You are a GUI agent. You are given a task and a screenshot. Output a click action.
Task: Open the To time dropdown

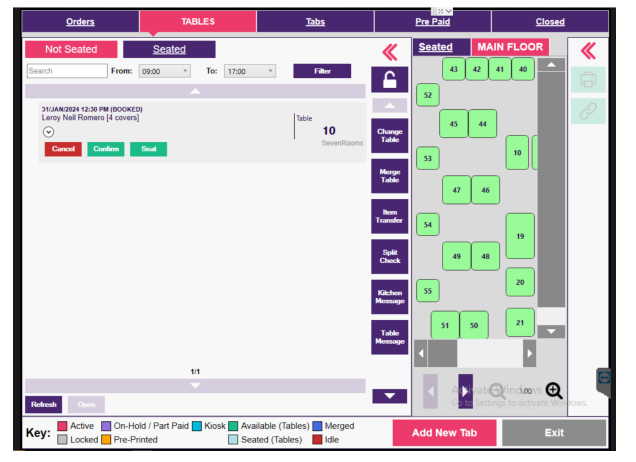click(250, 71)
